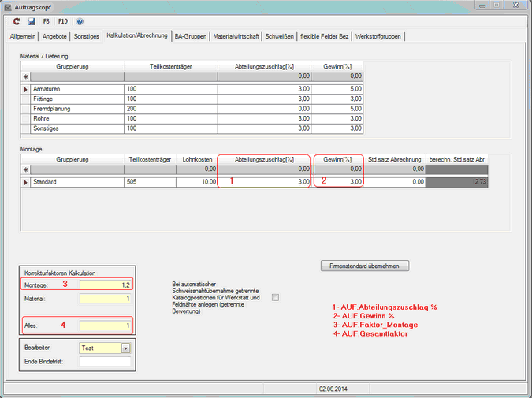Viewport: 532px width, 398px height.
Task: Click the Auftragskopf window title icon
Action: [x=7, y=6]
